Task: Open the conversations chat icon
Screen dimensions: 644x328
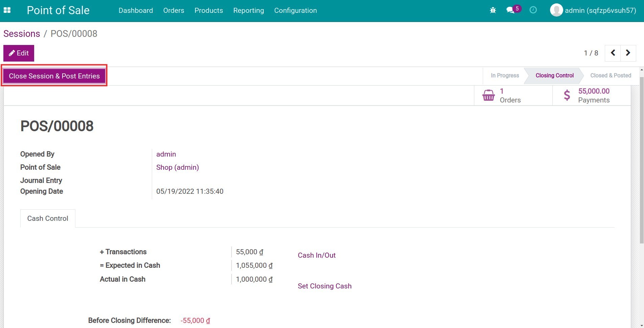Action: [510, 10]
